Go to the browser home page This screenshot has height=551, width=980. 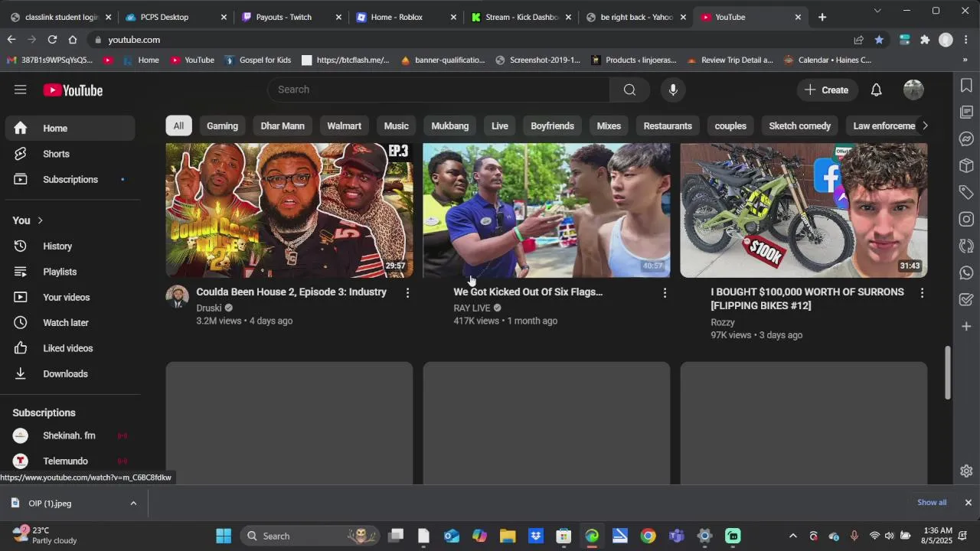point(73,40)
